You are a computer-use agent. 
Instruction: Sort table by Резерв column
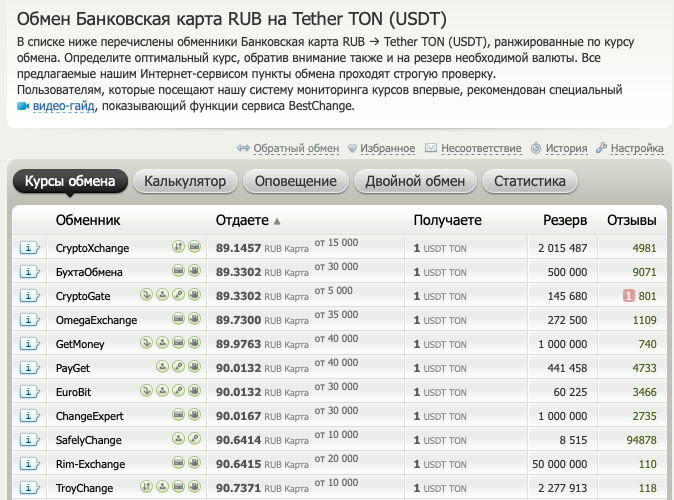click(565, 220)
